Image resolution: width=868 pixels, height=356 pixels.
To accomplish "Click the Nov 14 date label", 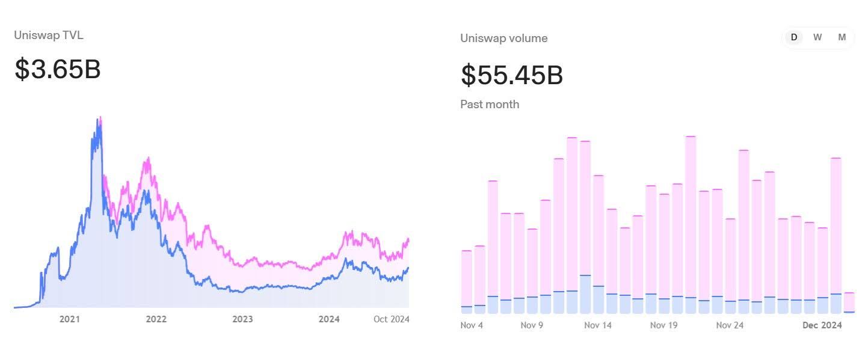I will pos(598,325).
